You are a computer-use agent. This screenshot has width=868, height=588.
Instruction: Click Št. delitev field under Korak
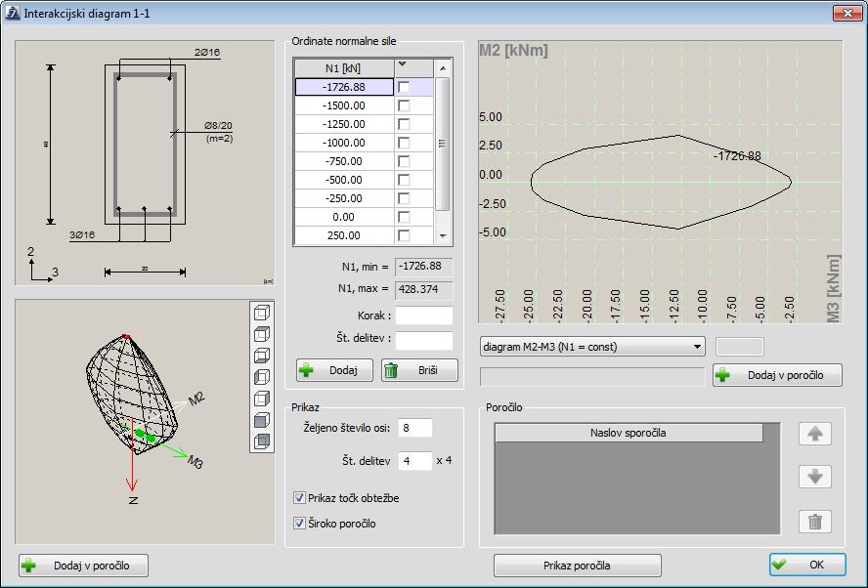(424, 340)
